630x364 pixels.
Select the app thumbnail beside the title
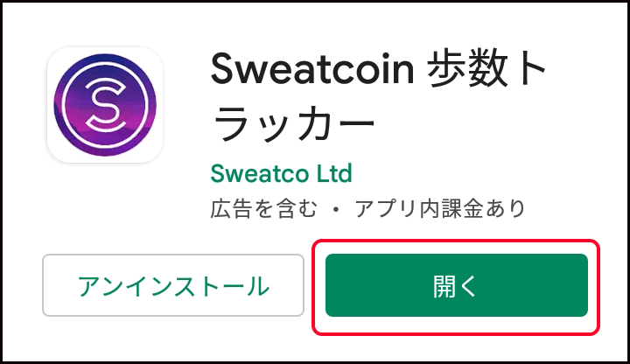point(105,104)
